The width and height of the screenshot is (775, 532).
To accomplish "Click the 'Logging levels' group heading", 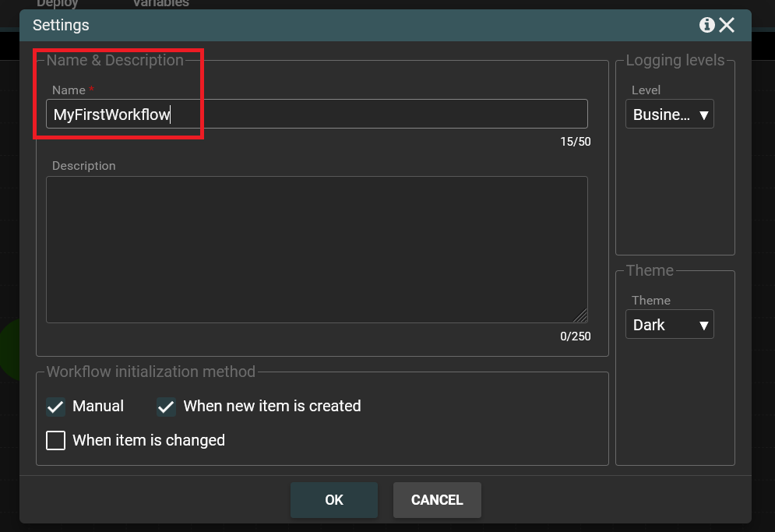I will [x=675, y=60].
